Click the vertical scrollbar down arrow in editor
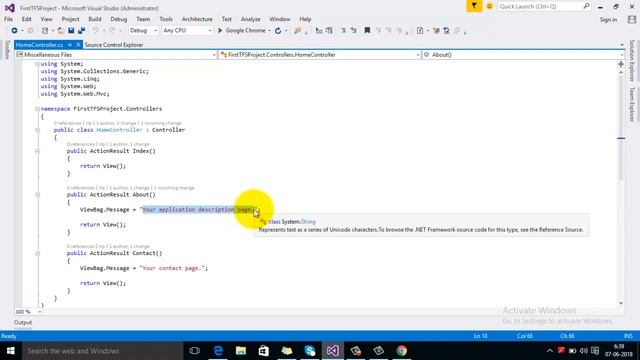The width and height of the screenshot is (640, 360). click(621, 303)
